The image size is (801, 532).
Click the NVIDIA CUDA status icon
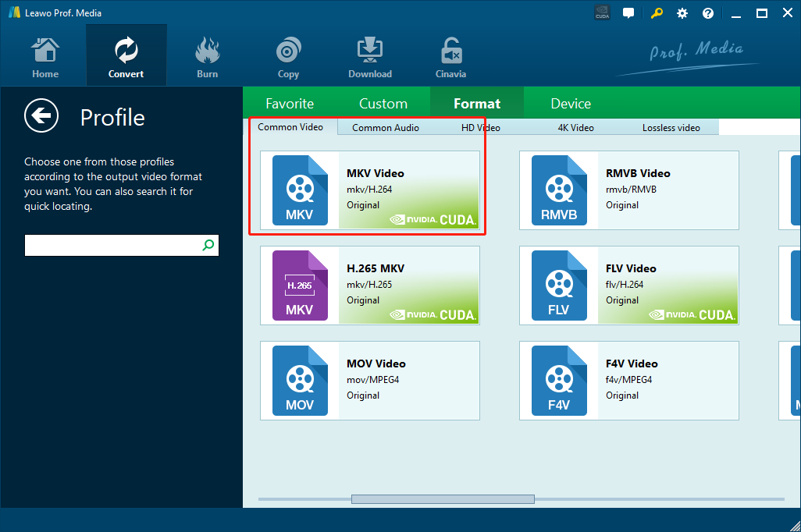click(x=602, y=13)
